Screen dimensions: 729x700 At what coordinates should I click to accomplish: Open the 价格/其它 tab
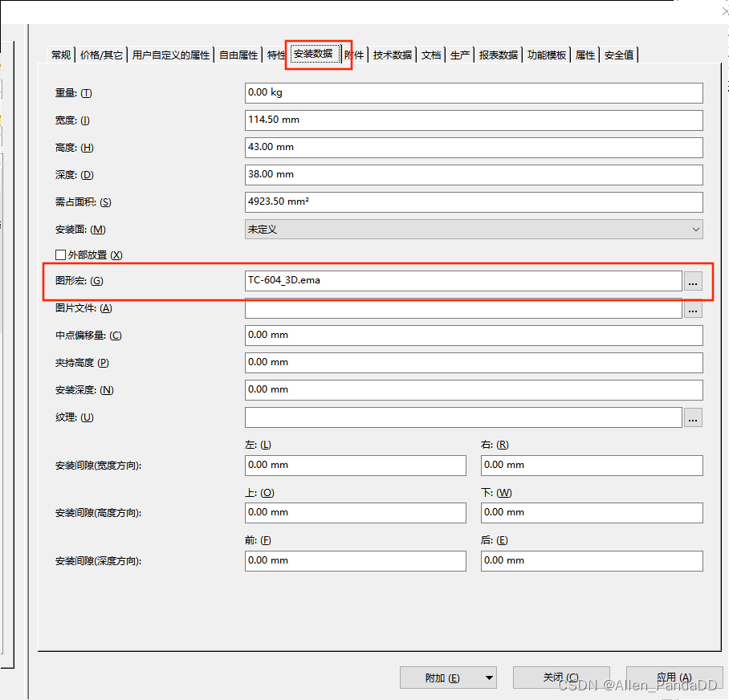click(x=102, y=55)
